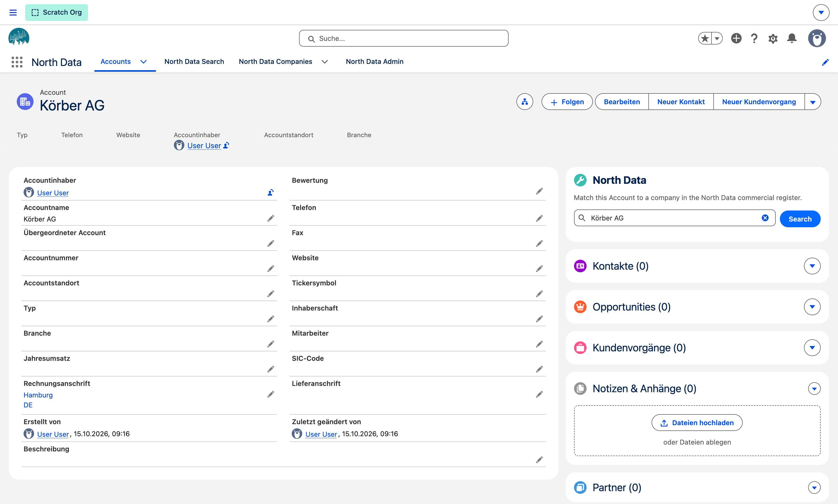The image size is (838, 504).
Task: Open the hamburger menu beside Scratch Org
Action: [13, 13]
